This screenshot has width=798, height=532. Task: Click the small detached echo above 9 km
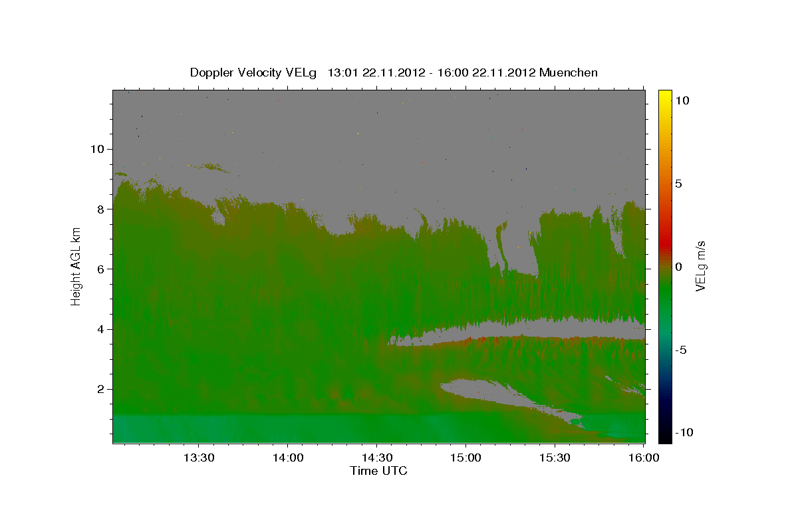(213, 167)
